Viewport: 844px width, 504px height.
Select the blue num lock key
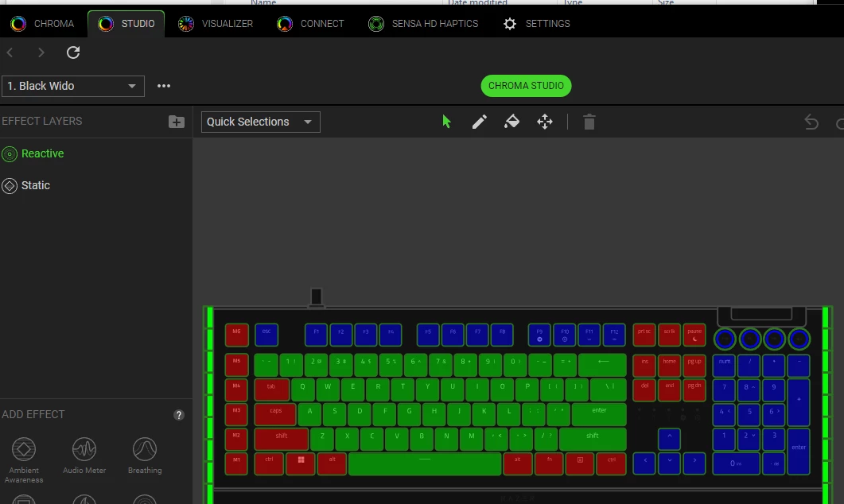click(x=725, y=365)
